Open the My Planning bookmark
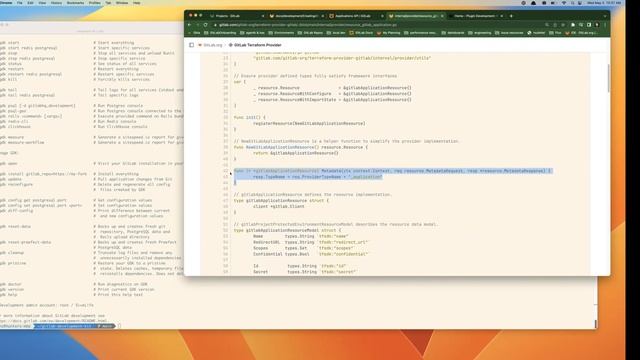Screen dimensions: 640x360 389,33
